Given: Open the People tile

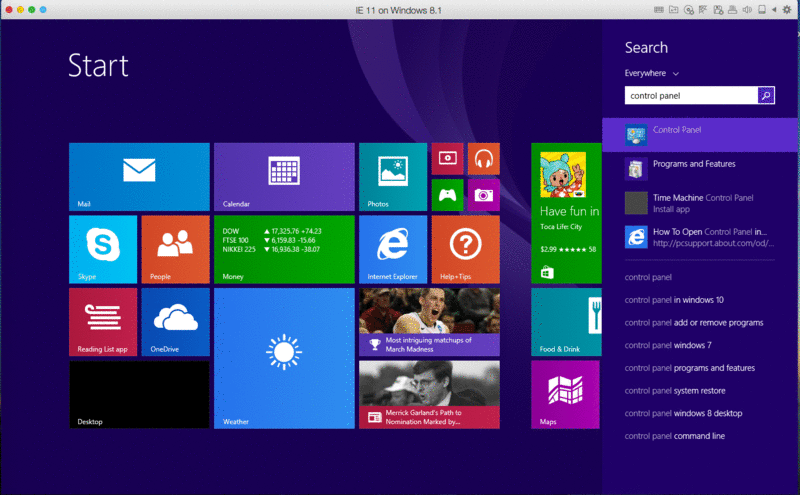Looking at the screenshot, I should coord(175,249).
